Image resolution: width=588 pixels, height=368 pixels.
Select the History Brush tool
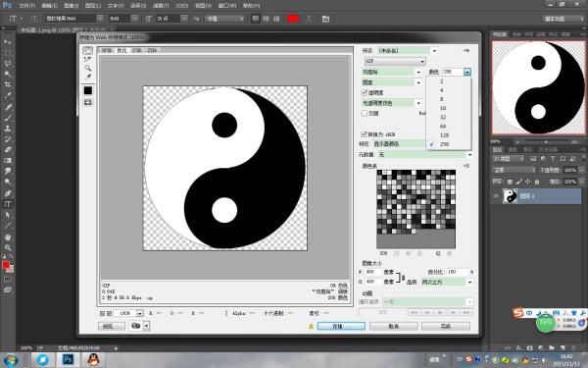8,139
